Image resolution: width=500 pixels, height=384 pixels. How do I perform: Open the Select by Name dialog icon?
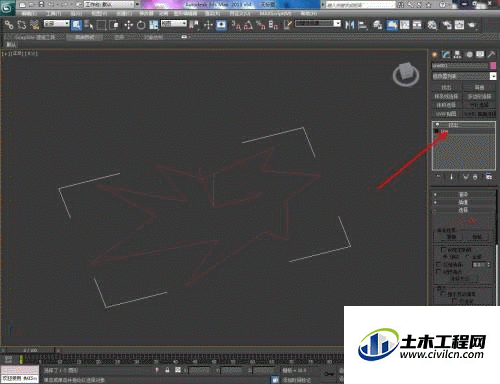tap(89, 25)
